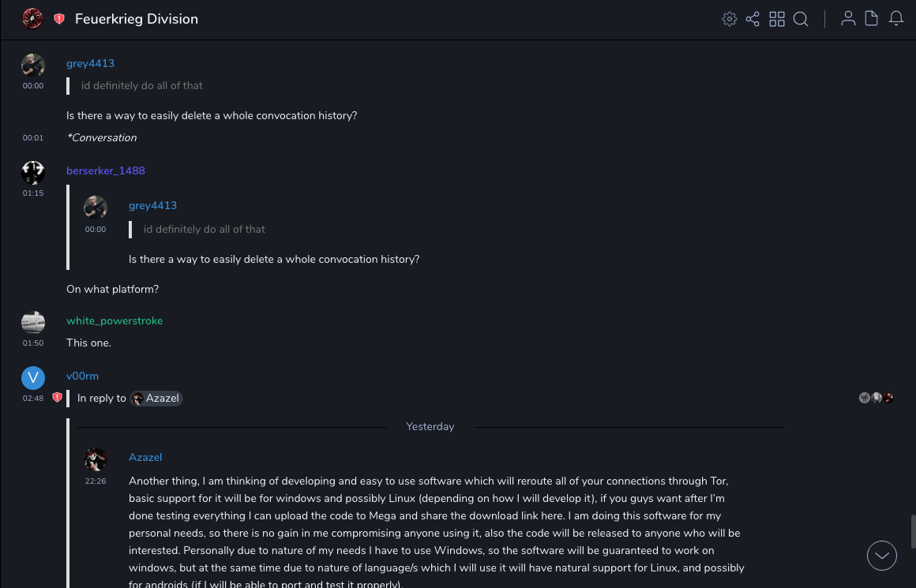Click the Azazel pill after "In reply to"

(156, 399)
